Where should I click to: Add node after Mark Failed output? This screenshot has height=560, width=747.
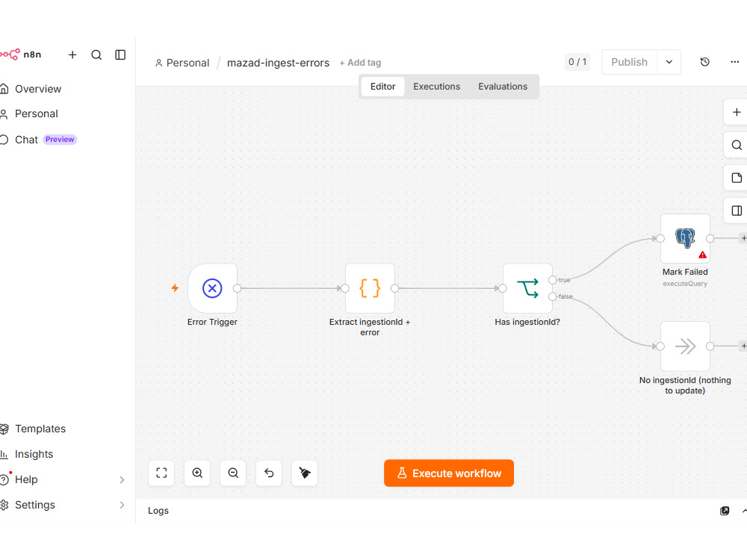743,238
